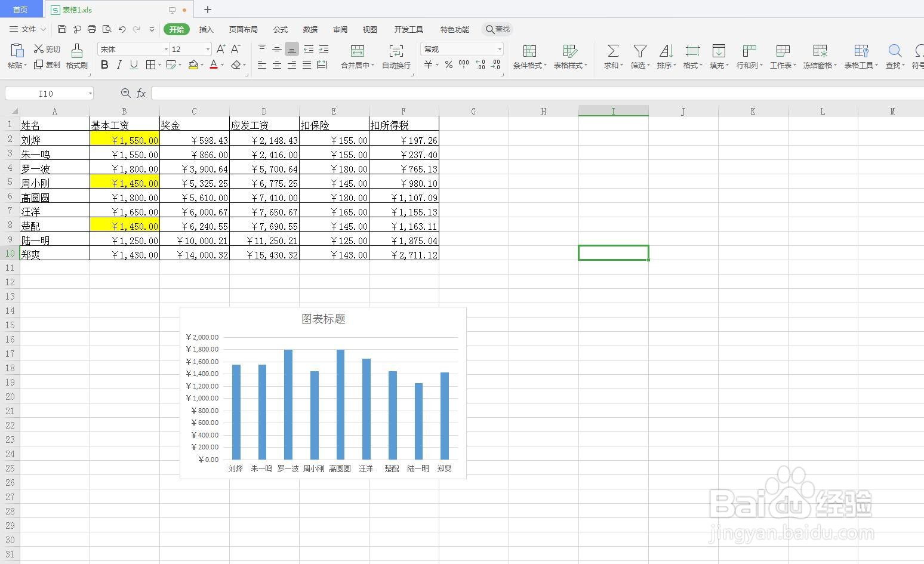Increase font size with A+ icon

click(x=221, y=49)
